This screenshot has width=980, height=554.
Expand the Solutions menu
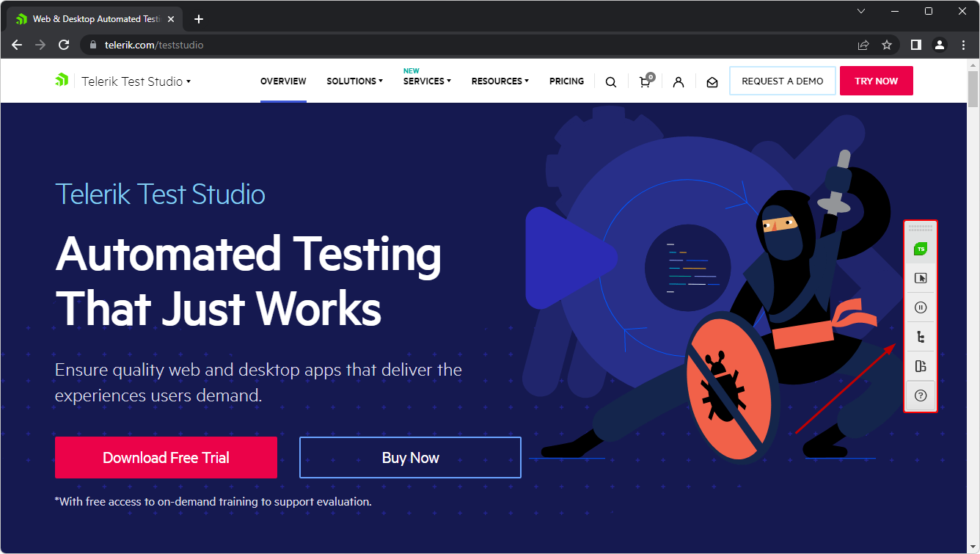[354, 81]
